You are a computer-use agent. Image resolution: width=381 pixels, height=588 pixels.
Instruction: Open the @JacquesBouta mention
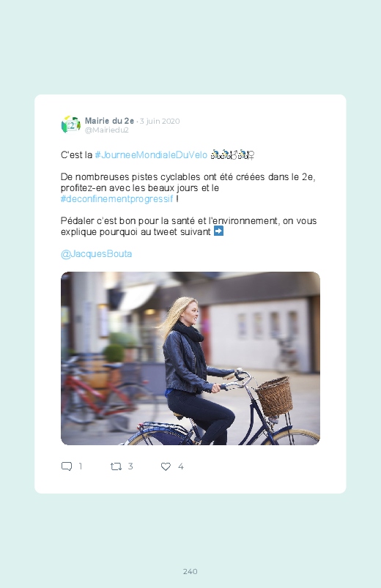tap(97, 254)
